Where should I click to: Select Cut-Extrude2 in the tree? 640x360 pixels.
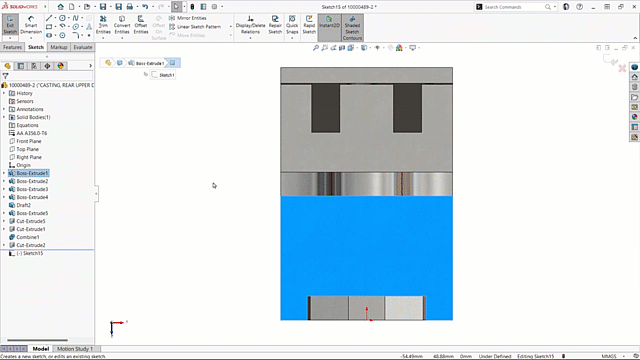27,245
